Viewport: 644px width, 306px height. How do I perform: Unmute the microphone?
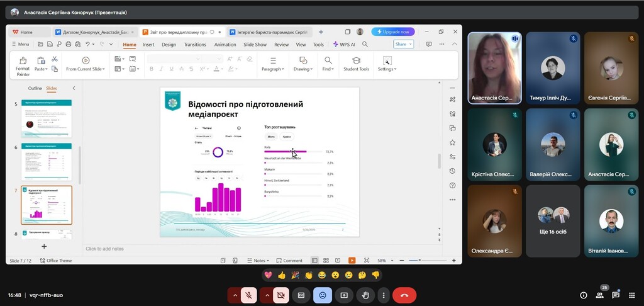click(250, 295)
